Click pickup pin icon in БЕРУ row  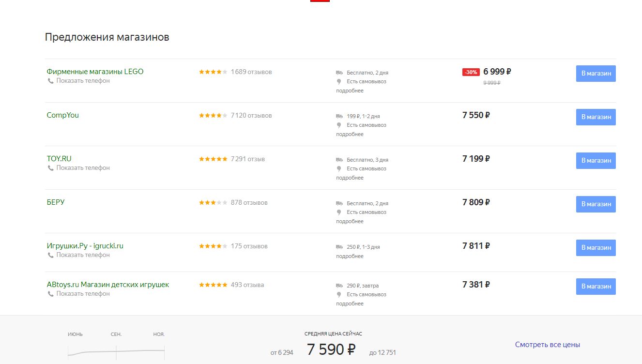click(x=339, y=212)
